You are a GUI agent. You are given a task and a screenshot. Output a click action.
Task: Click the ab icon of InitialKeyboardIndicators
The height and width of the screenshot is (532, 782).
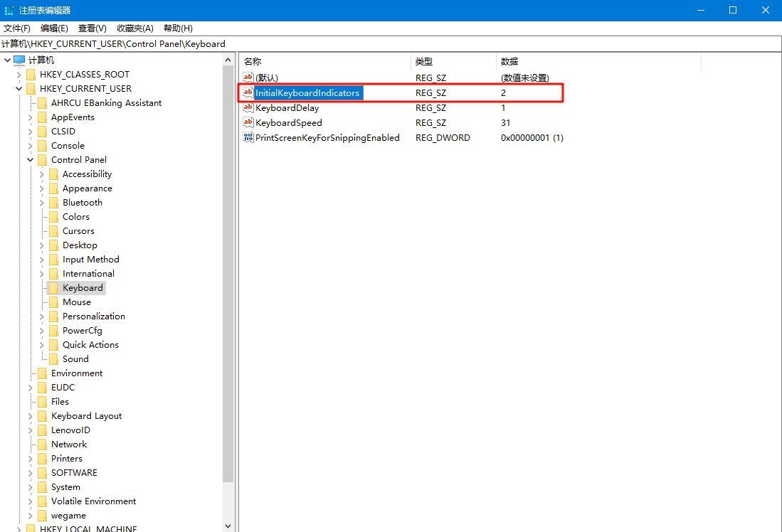[x=248, y=92]
